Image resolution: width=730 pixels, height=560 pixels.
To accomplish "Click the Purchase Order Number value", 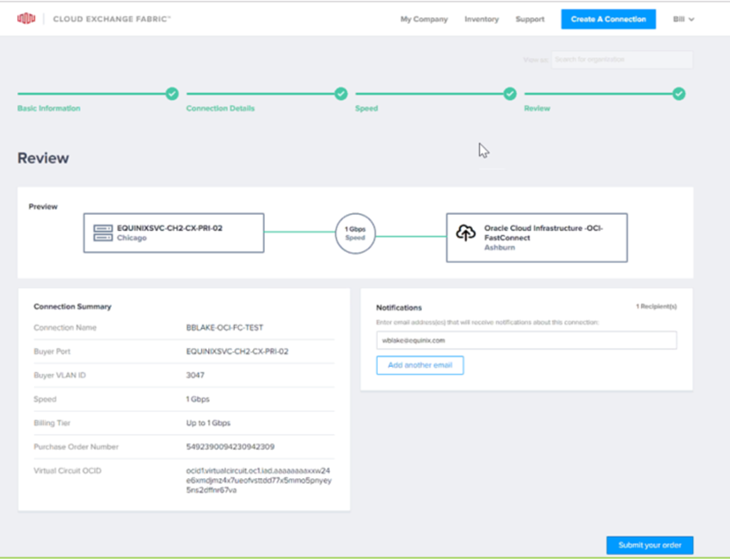I will (x=230, y=447).
